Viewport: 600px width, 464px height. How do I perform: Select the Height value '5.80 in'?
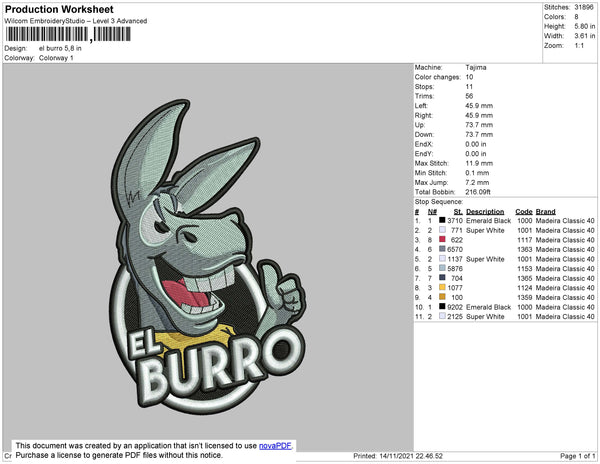coord(585,26)
